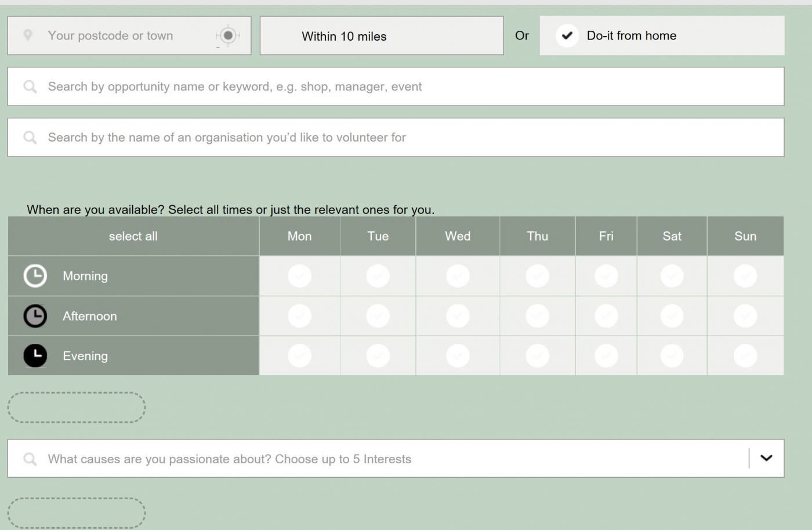Select all availability times
This screenshot has height=530, width=812.
tap(133, 236)
